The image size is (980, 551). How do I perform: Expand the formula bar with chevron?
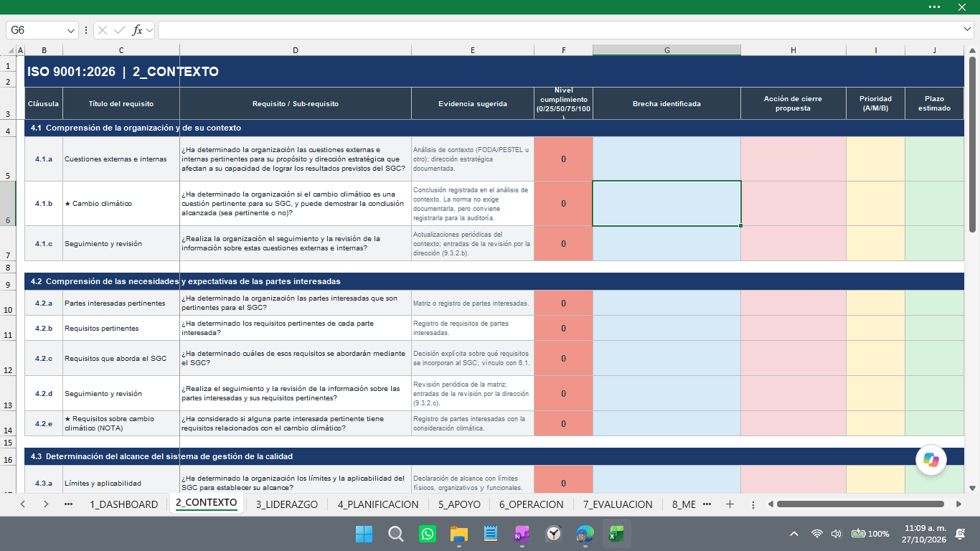point(967,29)
